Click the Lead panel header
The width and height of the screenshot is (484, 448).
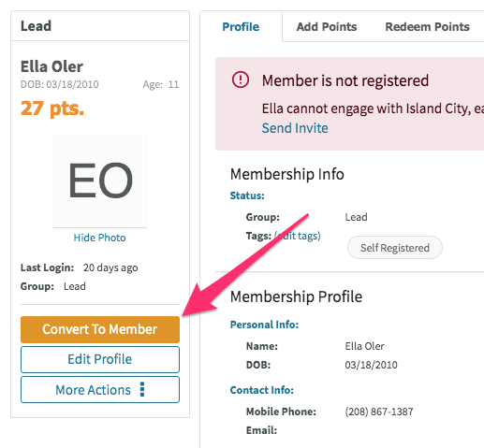click(x=100, y=26)
